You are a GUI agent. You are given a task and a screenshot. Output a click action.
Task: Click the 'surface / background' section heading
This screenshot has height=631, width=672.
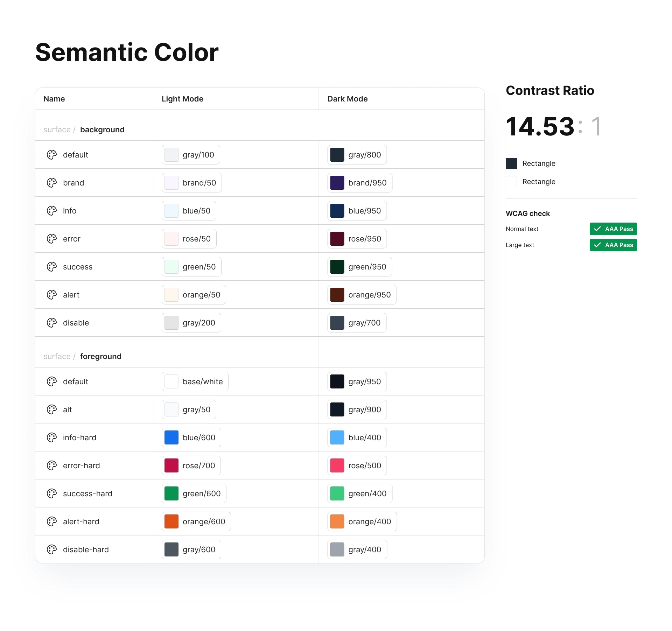click(84, 129)
